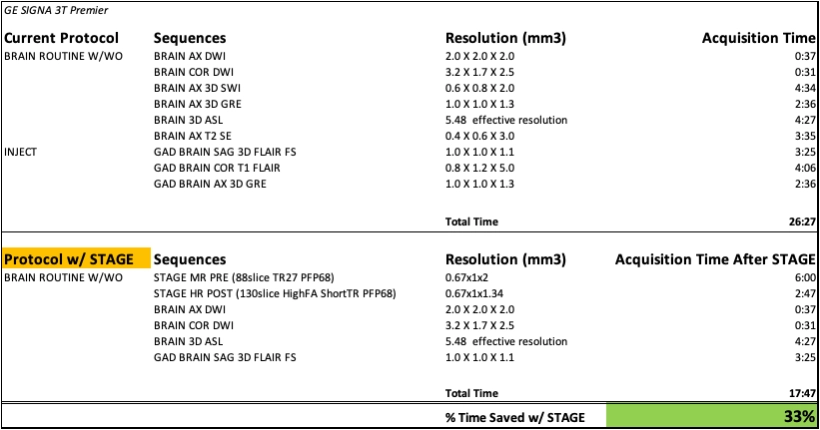Click the green 33% time saved cell
This screenshot has height=430, width=820.
712,416
